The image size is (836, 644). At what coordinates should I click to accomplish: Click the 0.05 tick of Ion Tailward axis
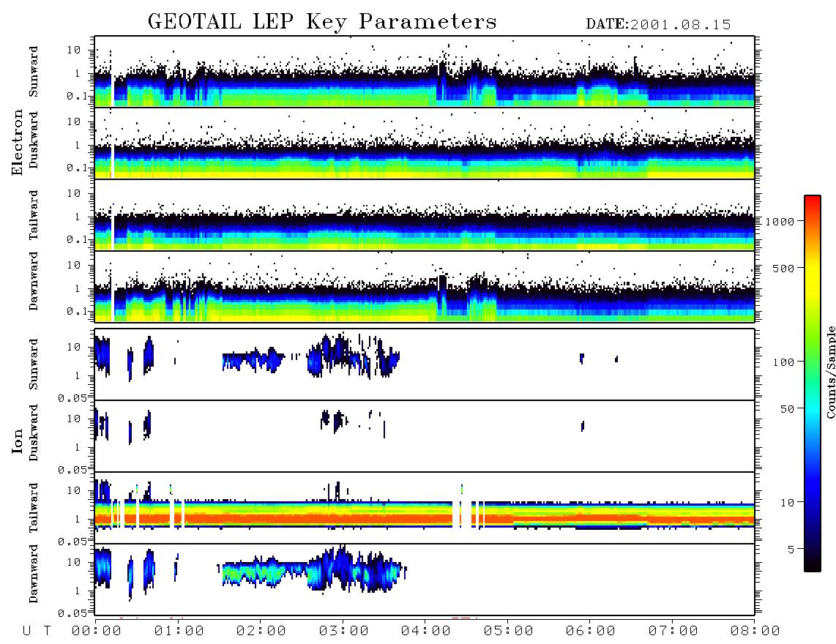tap(72, 542)
